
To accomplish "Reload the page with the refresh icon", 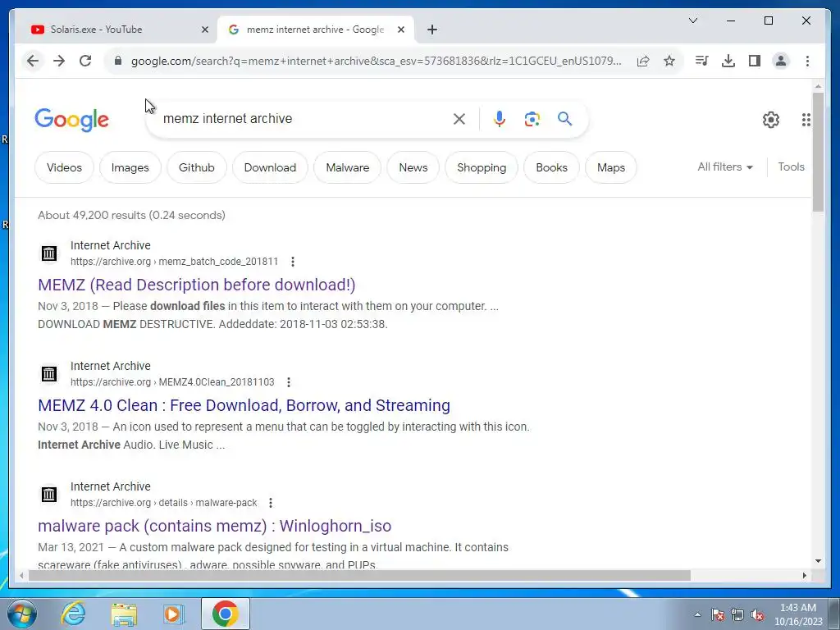I will pyautogui.click(x=85, y=61).
